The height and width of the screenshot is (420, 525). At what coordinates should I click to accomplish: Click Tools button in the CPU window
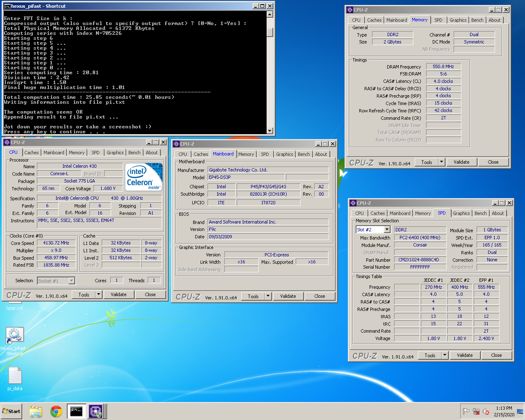[84, 294]
